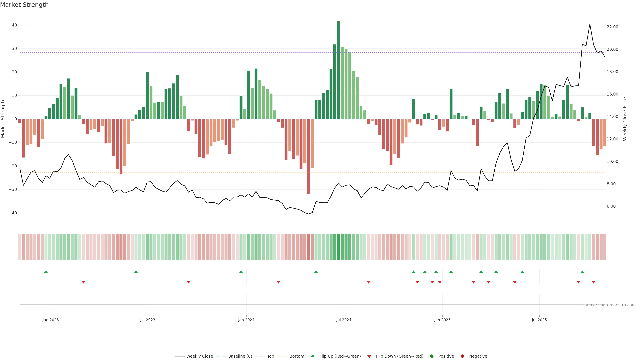Screen dimensions: 644x362
Task: Click the sharemaestro.com source text
Action: click(609, 305)
